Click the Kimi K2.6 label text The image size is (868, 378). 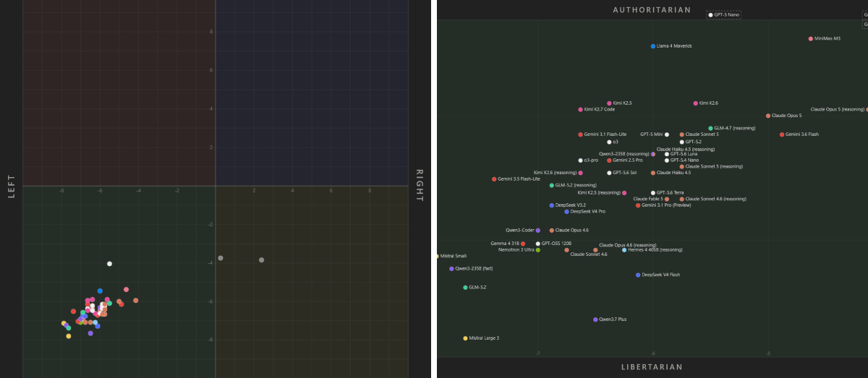pyautogui.click(x=709, y=103)
